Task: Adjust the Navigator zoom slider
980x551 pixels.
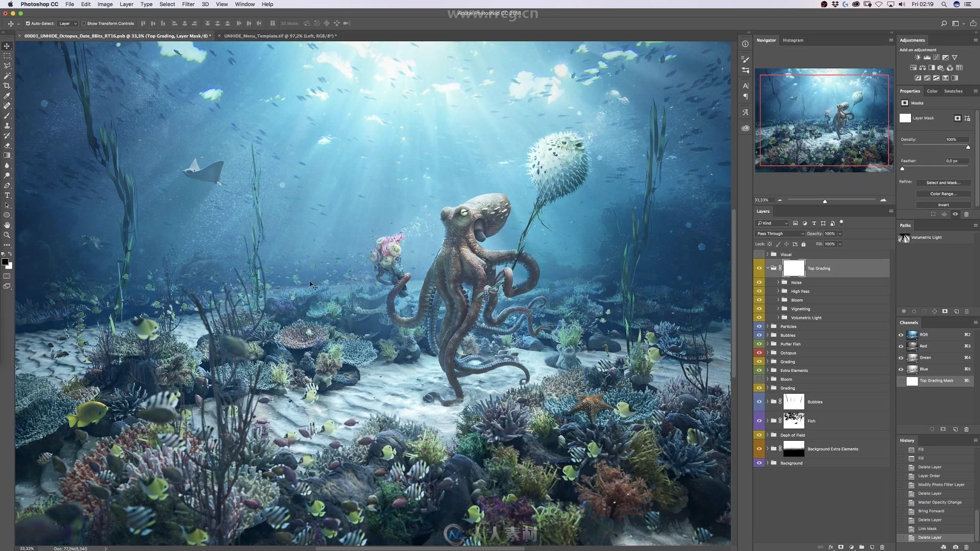Action: pos(825,201)
